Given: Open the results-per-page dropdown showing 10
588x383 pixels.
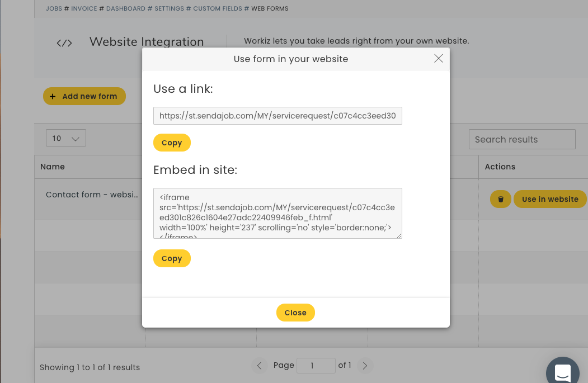Looking at the screenshot, I should point(65,138).
